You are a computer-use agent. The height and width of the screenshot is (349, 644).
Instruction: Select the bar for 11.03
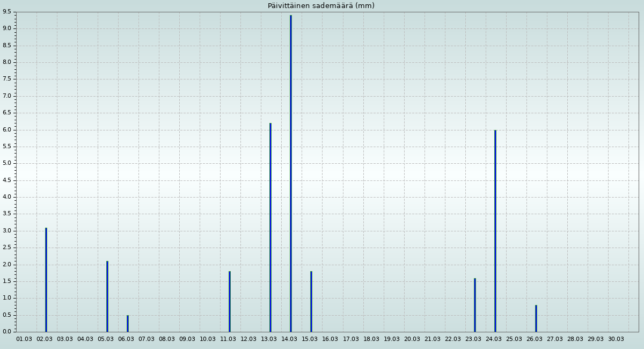[x=230, y=301]
